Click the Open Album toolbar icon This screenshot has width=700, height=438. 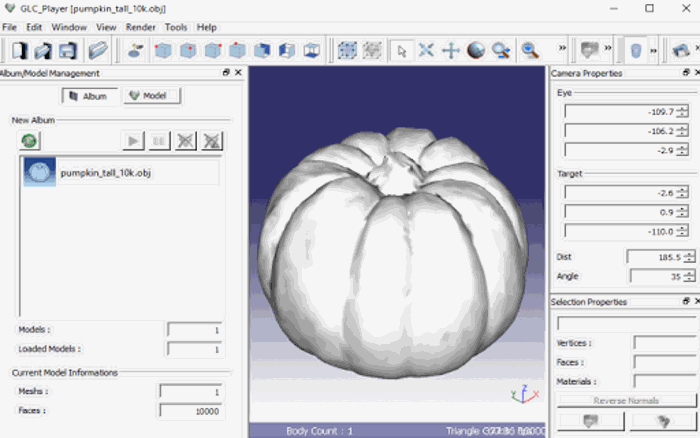(x=43, y=50)
